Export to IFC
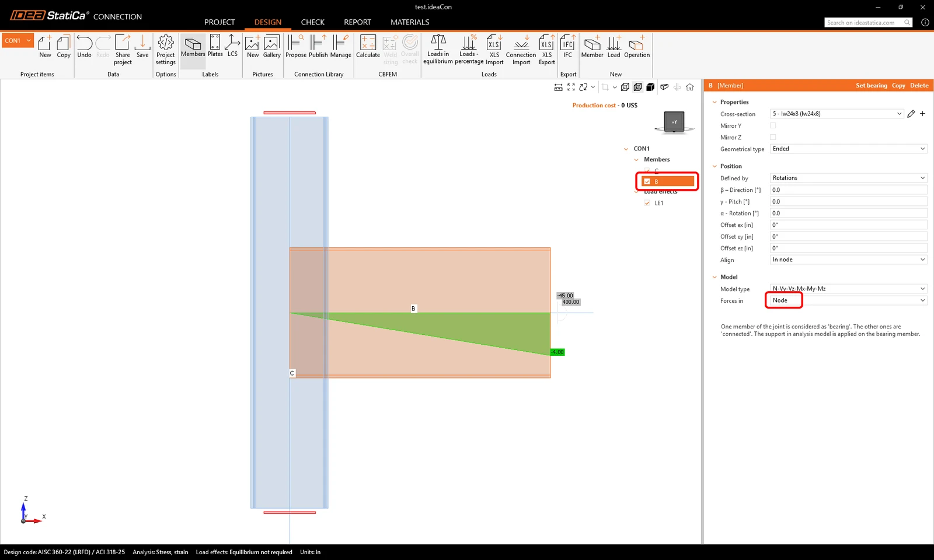 pyautogui.click(x=568, y=46)
